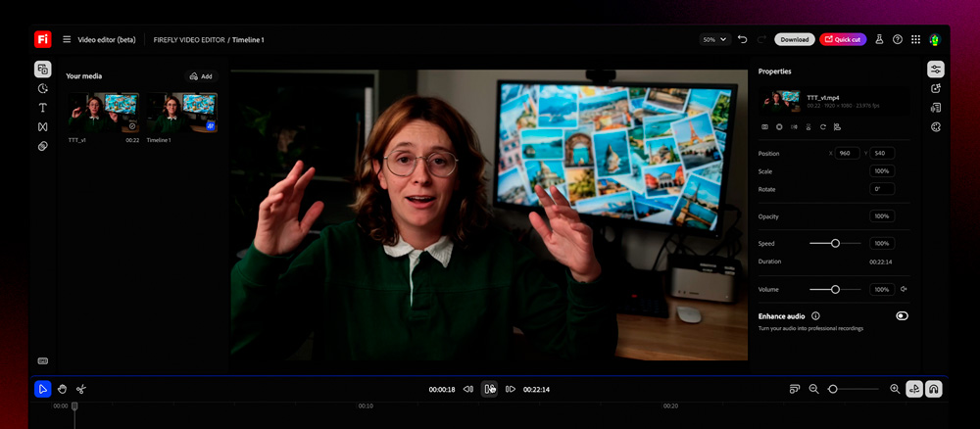The width and height of the screenshot is (980, 429).
Task: Toggle the timeline snapping button
Action: [x=914, y=389]
